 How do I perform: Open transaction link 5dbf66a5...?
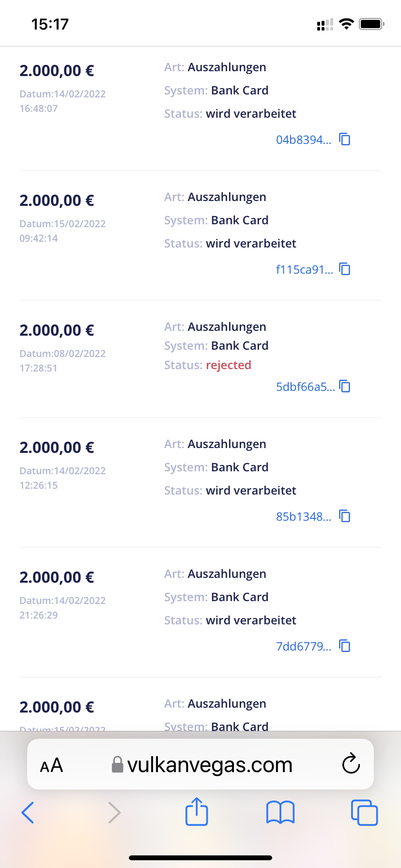(305, 387)
